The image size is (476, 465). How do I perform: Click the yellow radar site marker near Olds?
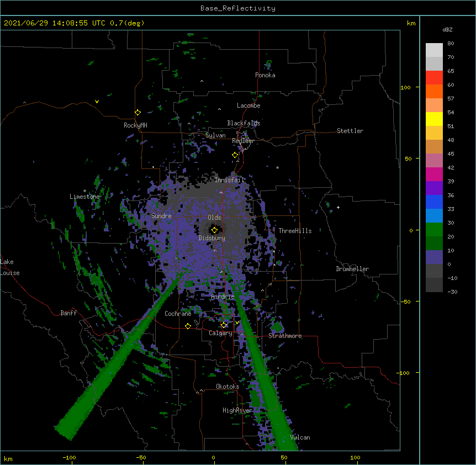[214, 230]
